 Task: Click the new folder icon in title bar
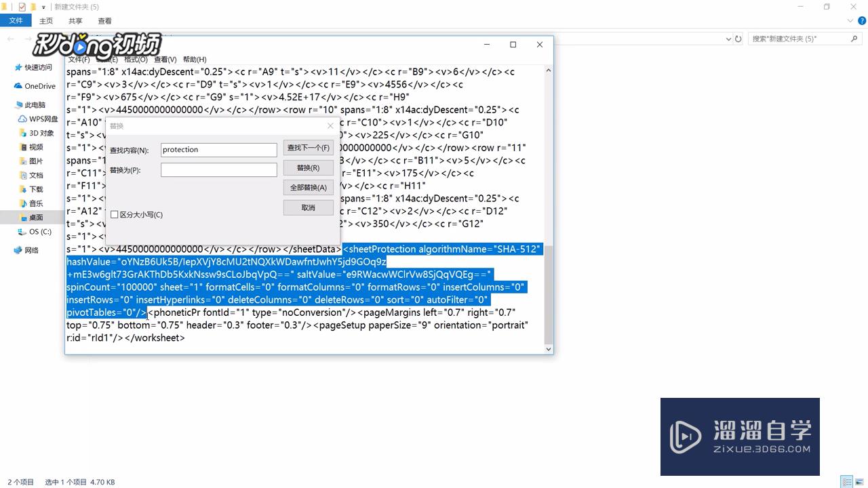33,7
